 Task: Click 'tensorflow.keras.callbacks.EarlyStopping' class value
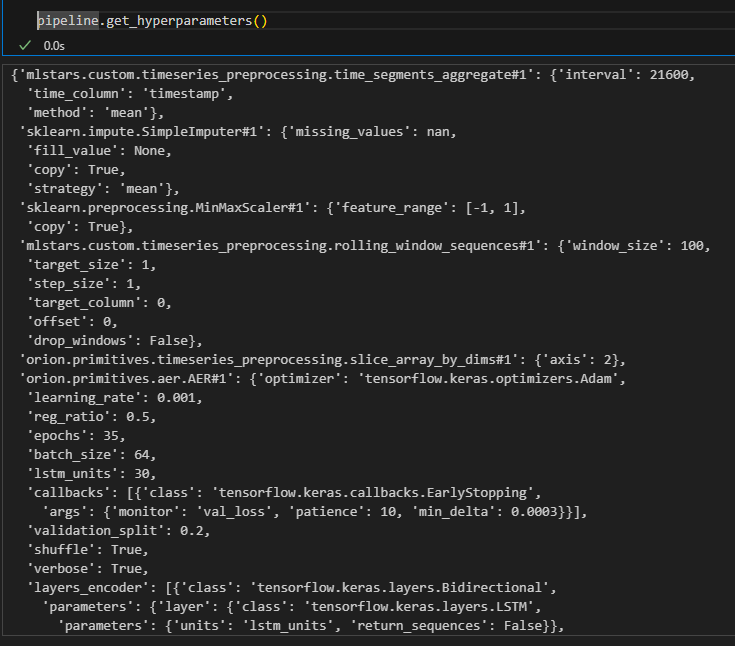pos(373,493)
